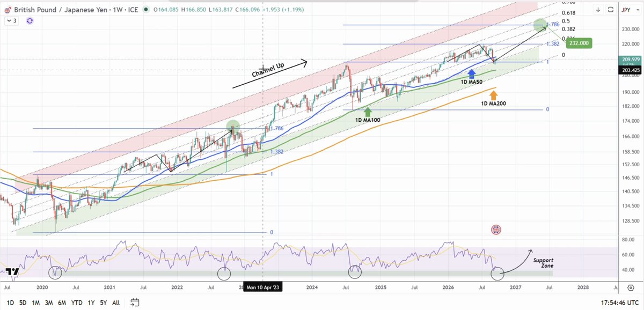Image resolution: width=644 pixels, height=310 pixels.
Task: Click the 2028 time axis label
Action: 583,287
